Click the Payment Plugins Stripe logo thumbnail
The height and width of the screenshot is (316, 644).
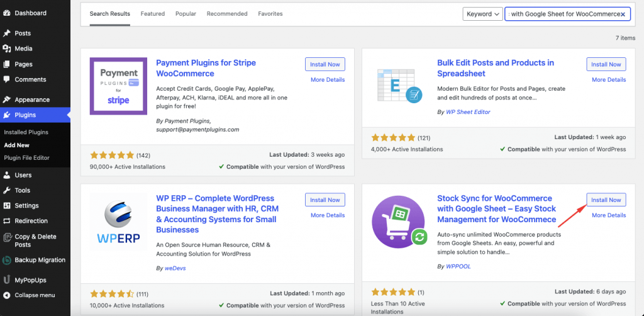pos(118,86)
